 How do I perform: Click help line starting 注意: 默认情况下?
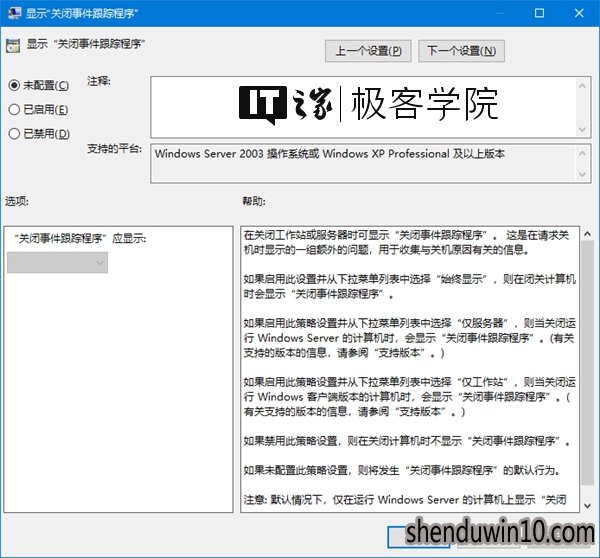point(405,500)
